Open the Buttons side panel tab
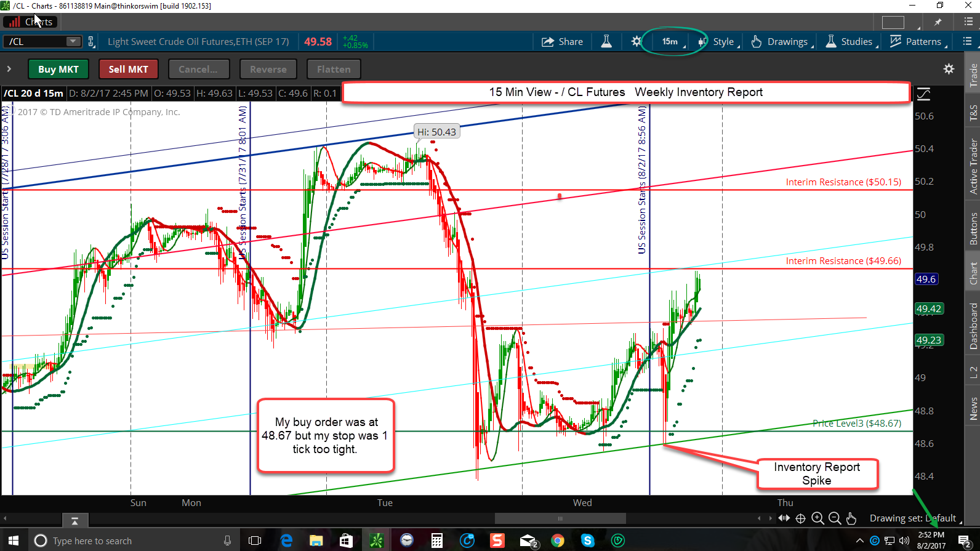The height and width of the screenshot is (551, 980). pos(973,228)
